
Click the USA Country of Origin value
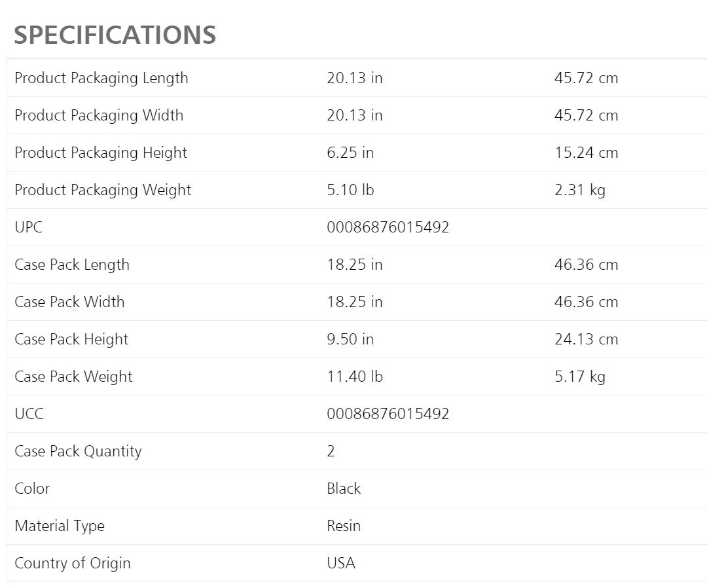pos(341,563)
